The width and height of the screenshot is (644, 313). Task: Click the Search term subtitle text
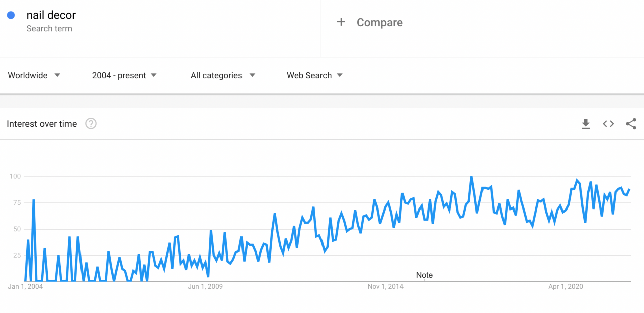49,29
